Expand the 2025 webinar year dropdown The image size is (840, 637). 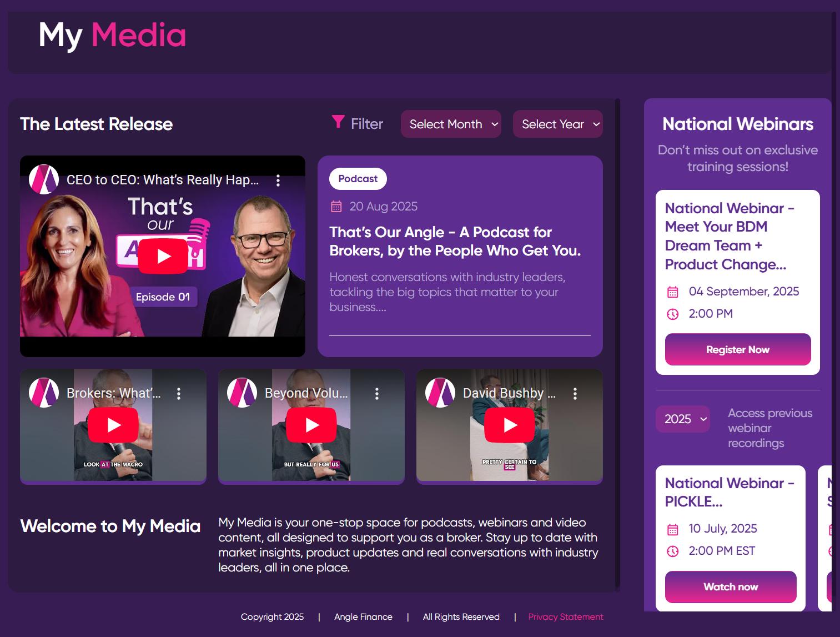[x=683, y=419]
